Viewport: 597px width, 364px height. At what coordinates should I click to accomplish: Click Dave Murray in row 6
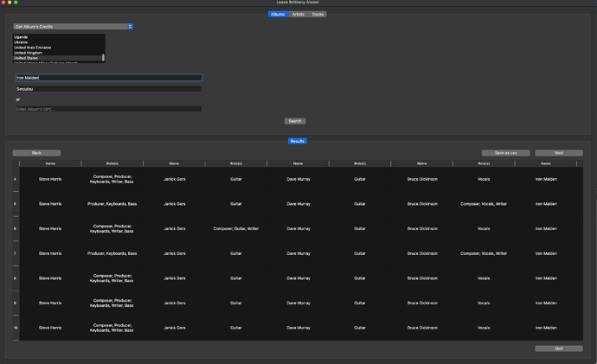(x=298, y=228)
